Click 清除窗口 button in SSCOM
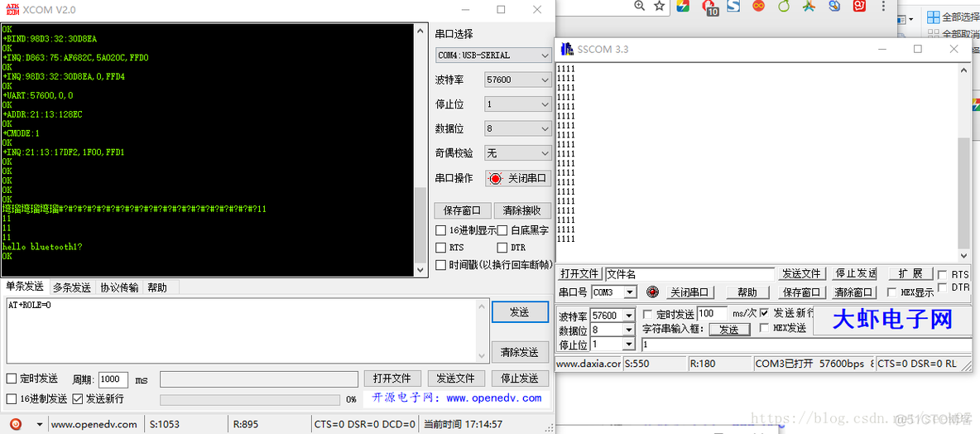 (x=853, y=292)
